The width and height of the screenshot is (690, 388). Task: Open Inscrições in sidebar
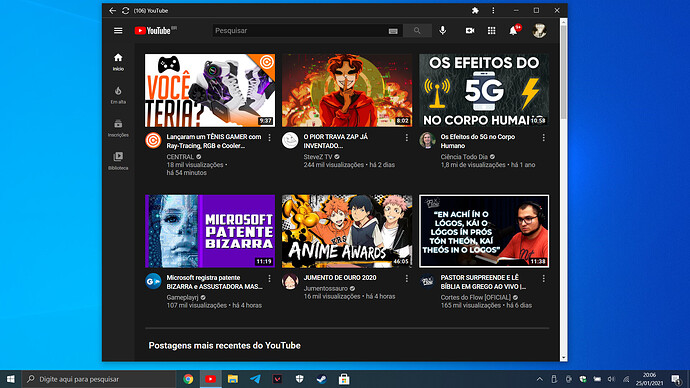point(118,128)
